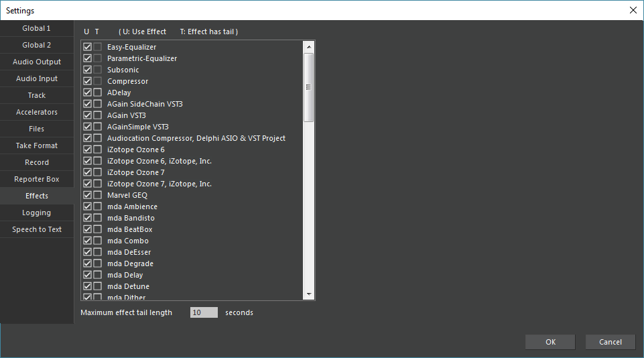Screen dimensions: 644x358
Task: Click the OK button
Action: coord(550,342)
